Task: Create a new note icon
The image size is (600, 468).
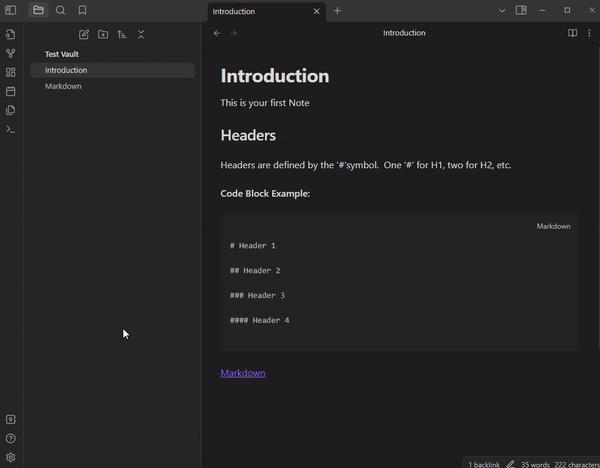Action: 84,34
